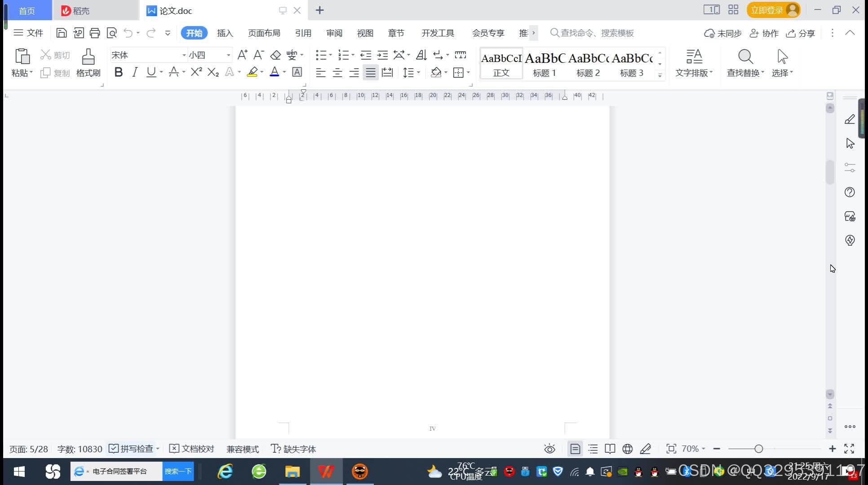Switch to web layout view globe
This screenshot has height=485, width=868.
click(x=628, y=449)
